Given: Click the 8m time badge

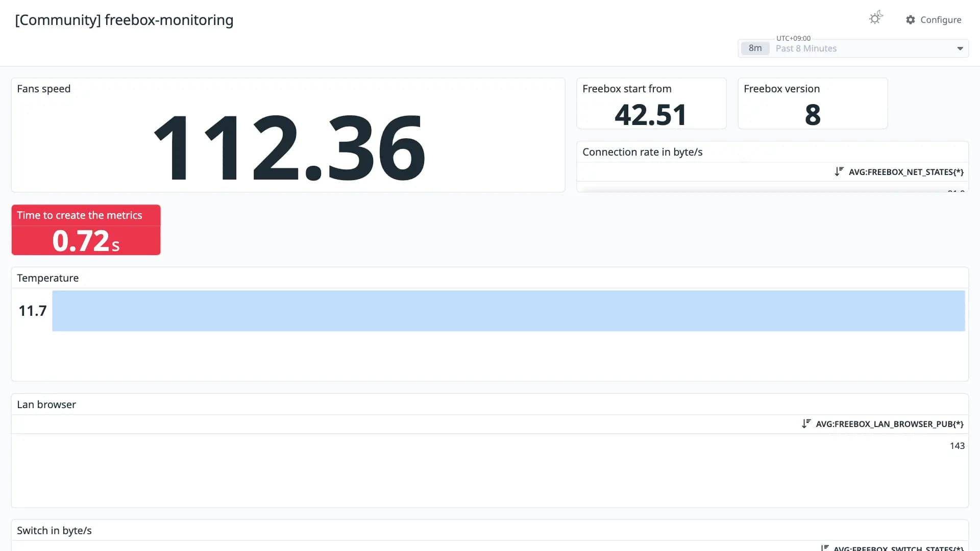Looking at the screenshot, I should pos(755,48).
